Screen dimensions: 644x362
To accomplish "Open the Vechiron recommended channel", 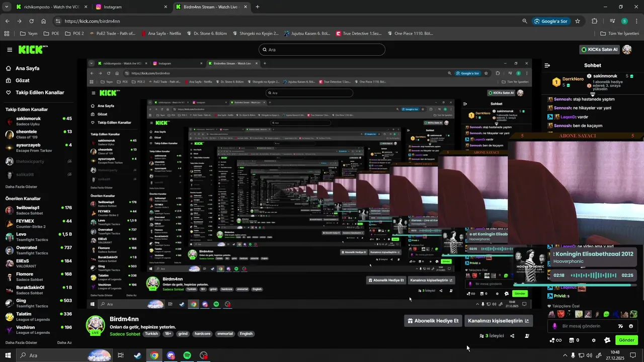I will point(38,330).
